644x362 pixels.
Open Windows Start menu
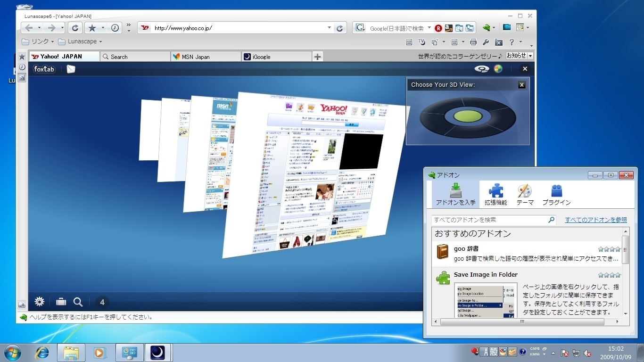pos(12,353)
